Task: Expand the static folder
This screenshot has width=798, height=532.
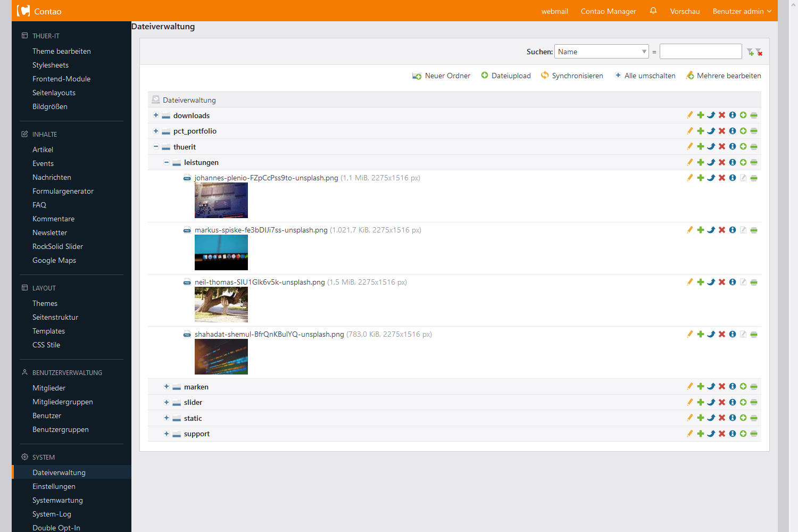Action: 167,418
